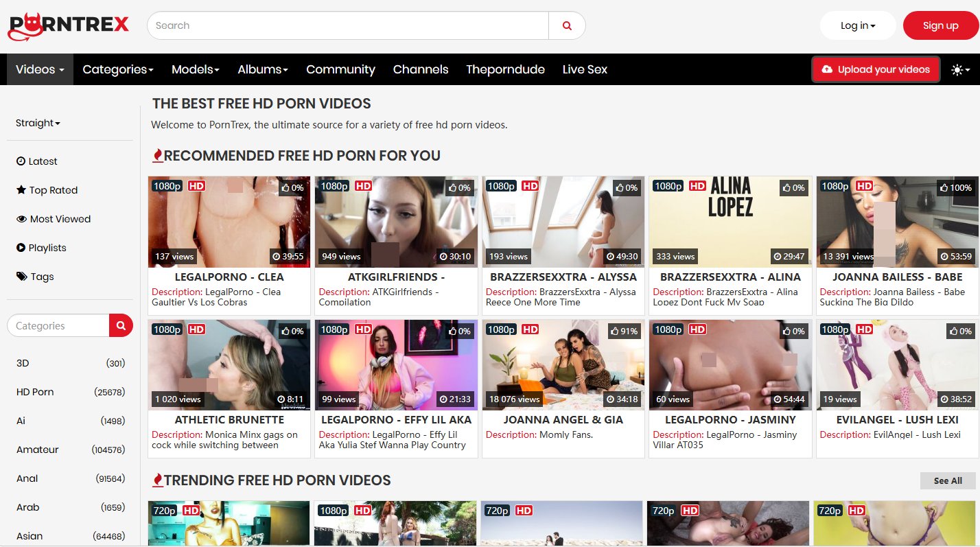Focus the main Search field

348,25
